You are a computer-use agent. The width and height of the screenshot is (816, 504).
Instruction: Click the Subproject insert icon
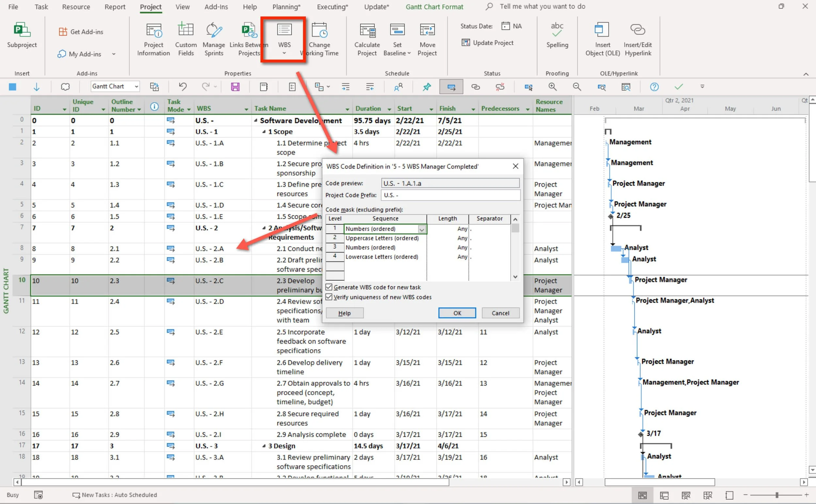point(22,36)
